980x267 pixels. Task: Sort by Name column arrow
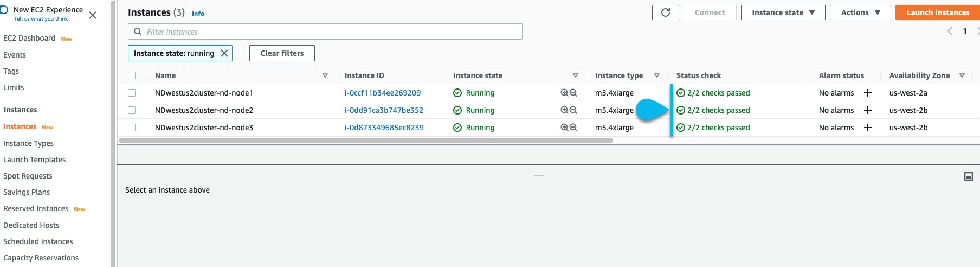point(325,75)
